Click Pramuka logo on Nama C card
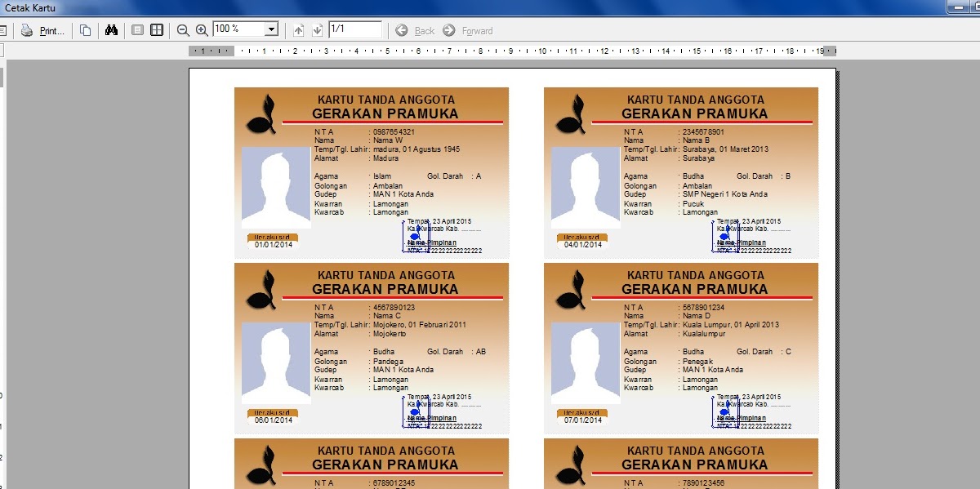980x489 pixels. (262, 290)
